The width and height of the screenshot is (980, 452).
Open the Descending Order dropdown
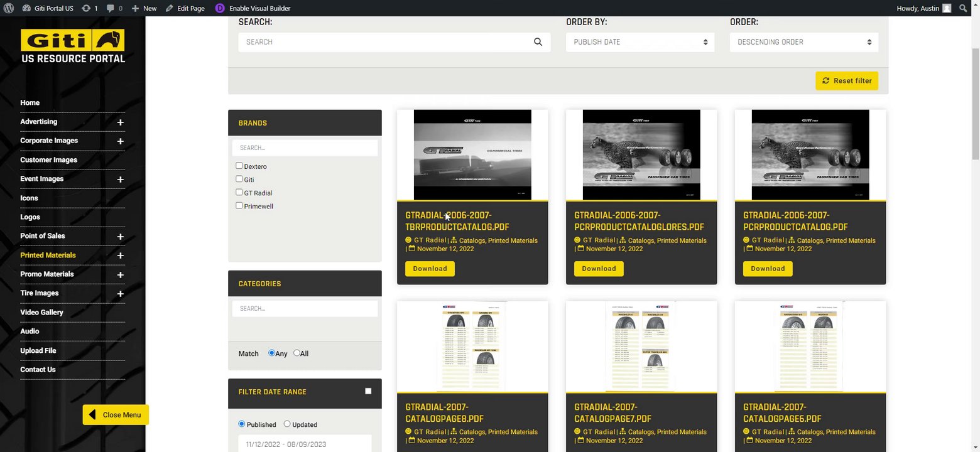tap(804, 42)
